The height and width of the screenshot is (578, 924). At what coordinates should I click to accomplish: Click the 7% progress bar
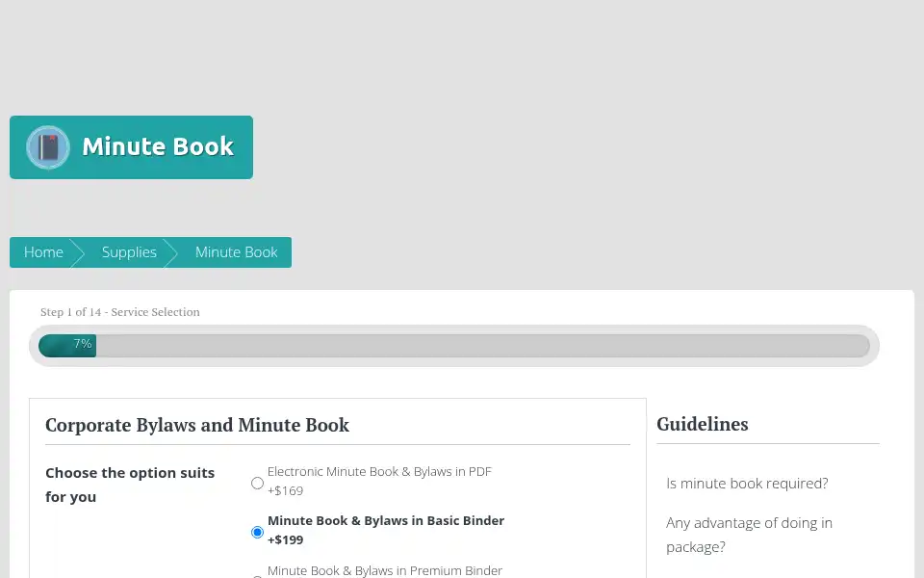click(453, 346)
